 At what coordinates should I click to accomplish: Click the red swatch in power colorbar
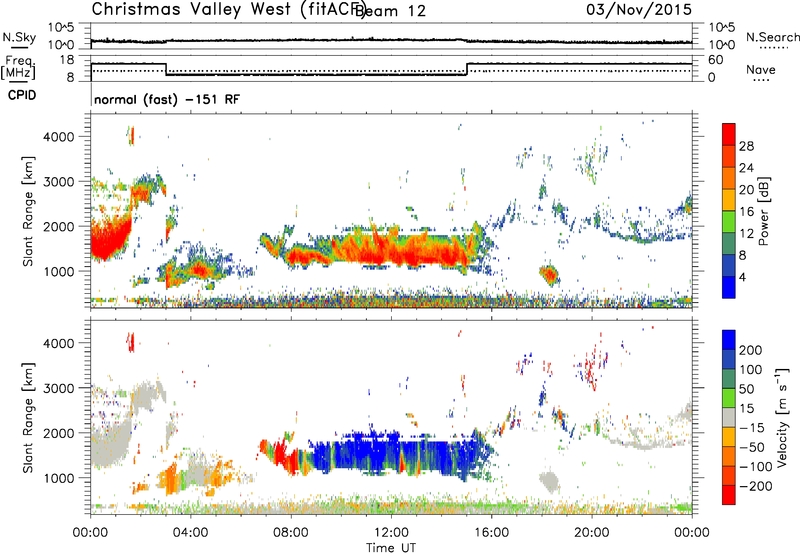[x=729, y=134]
